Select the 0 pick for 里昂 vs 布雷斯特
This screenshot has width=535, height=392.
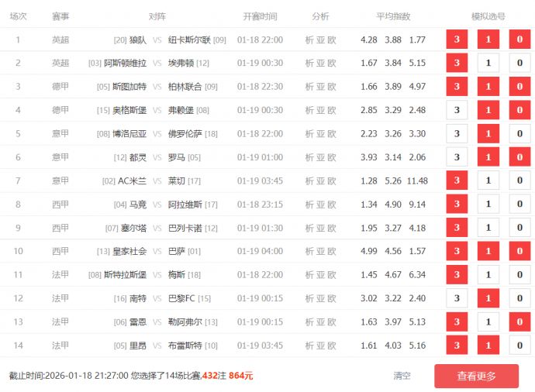(519, 346)
